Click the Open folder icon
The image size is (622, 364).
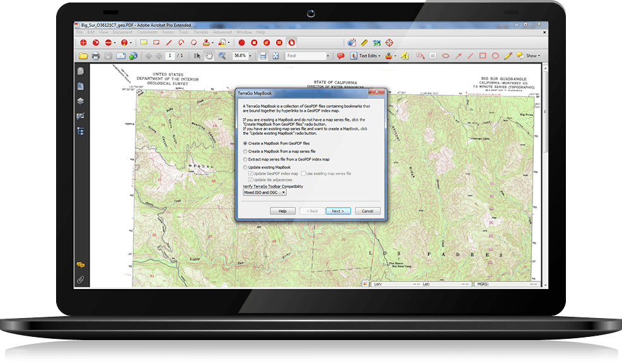[83, 56]
